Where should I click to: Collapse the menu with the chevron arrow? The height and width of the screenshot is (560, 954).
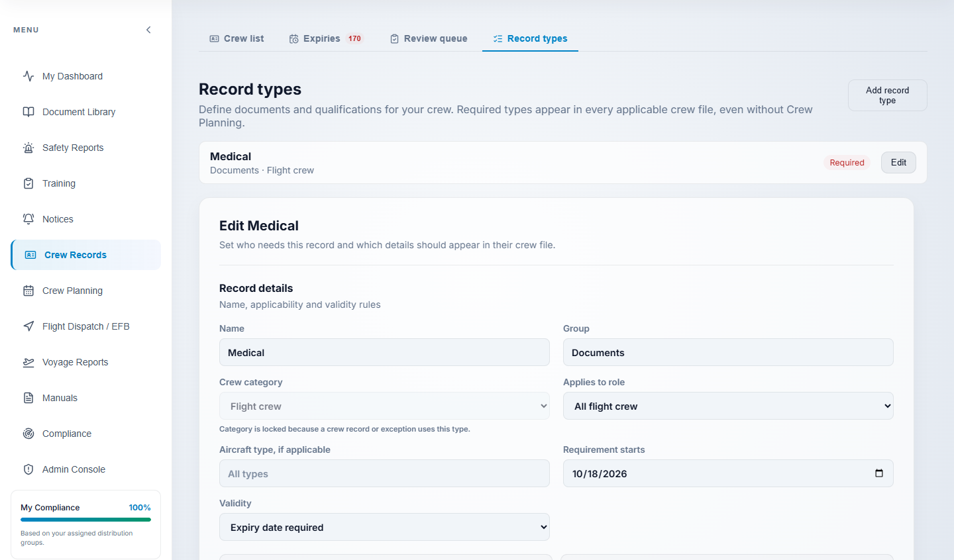click(x=148, y=30)
